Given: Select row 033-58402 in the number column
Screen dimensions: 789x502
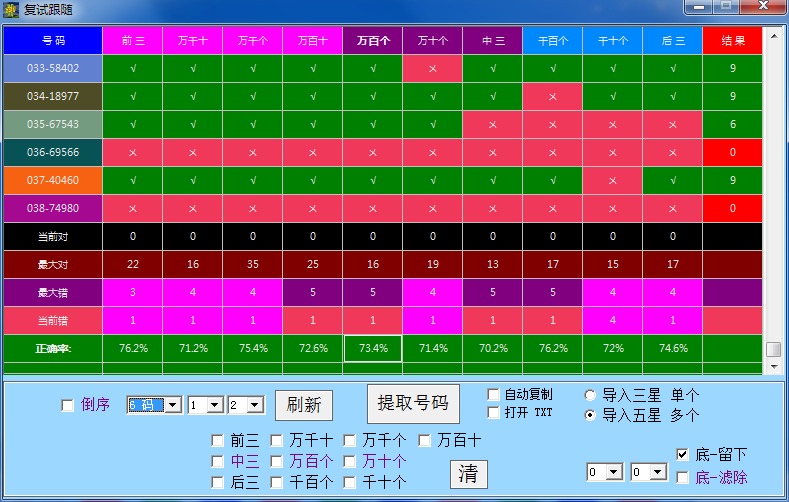Looking at the screenshot, I should click(x=53, y=69).
